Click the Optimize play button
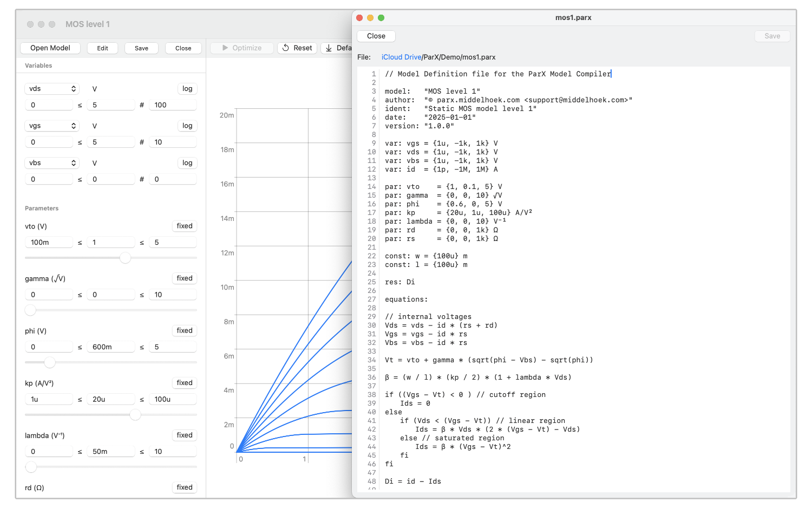 (x=241, y=48)
